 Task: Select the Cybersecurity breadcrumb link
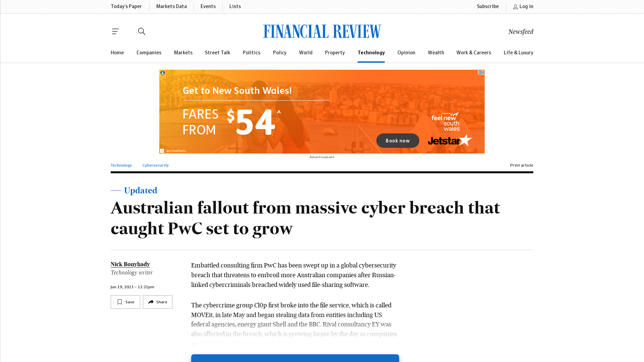click(155, 165)
